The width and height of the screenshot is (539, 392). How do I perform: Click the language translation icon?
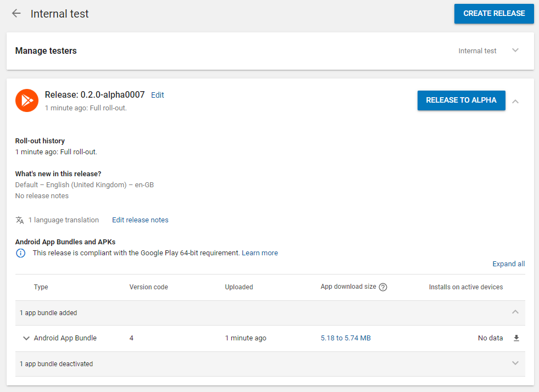[x=20, y=220]
